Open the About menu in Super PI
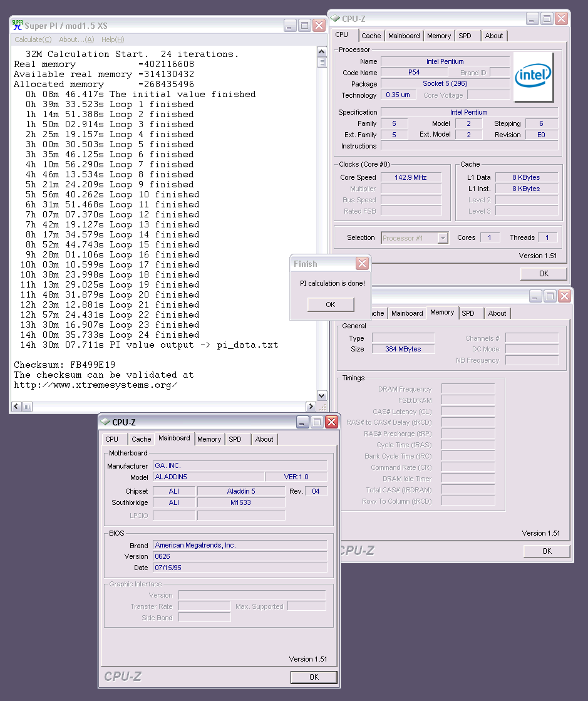The width and height of the screenshot is (588, 701). pos(76,39)
